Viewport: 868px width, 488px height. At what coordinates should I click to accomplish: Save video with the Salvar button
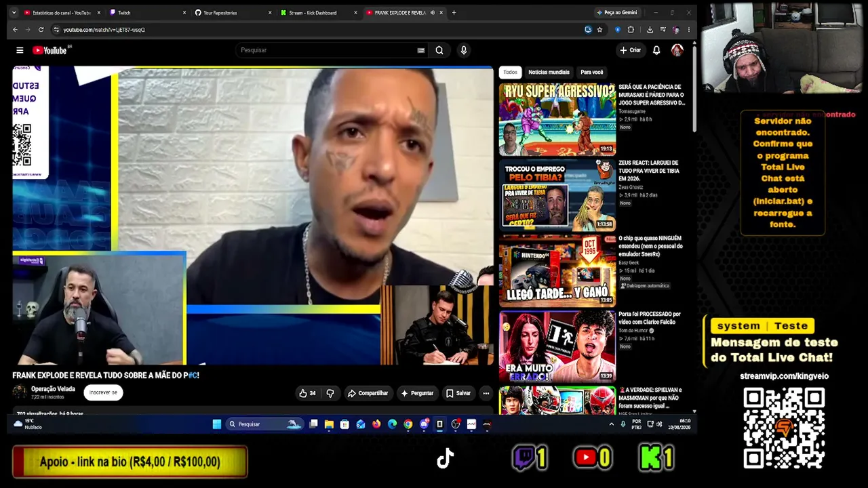click(458, 393)
